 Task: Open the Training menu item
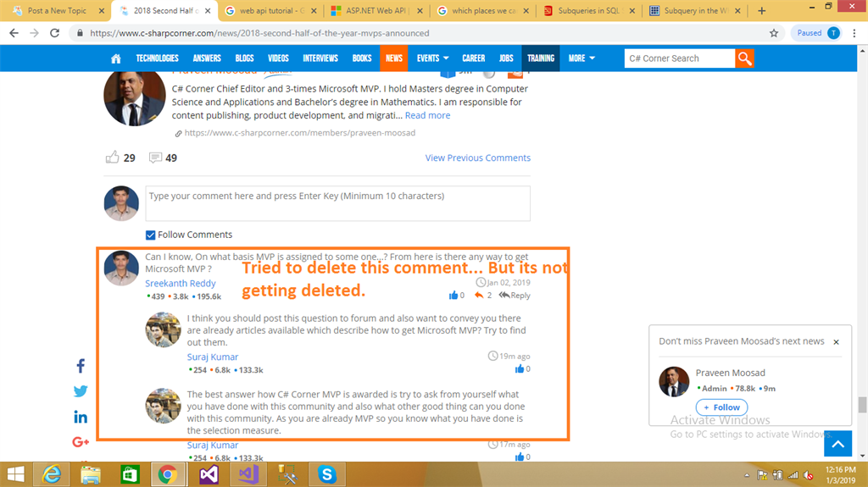pos(541,58)
